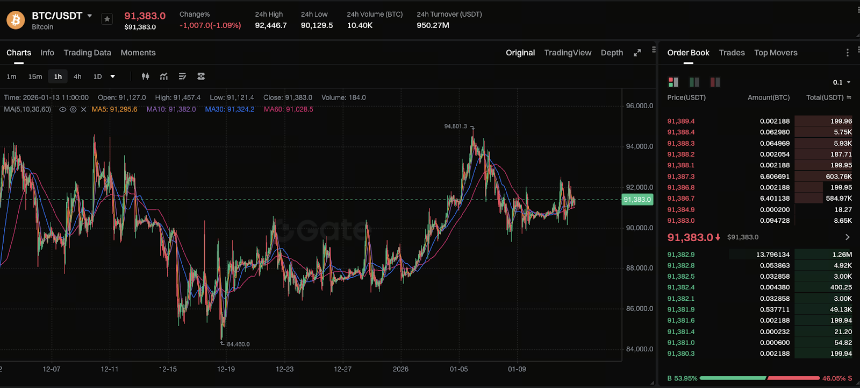860x388 pixels.
Task: Select the 1D timeframe
Action: (x=97, y=76)
